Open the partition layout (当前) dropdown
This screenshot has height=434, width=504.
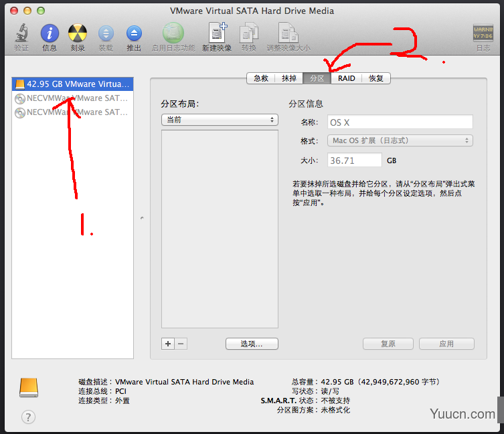point(220,120)
